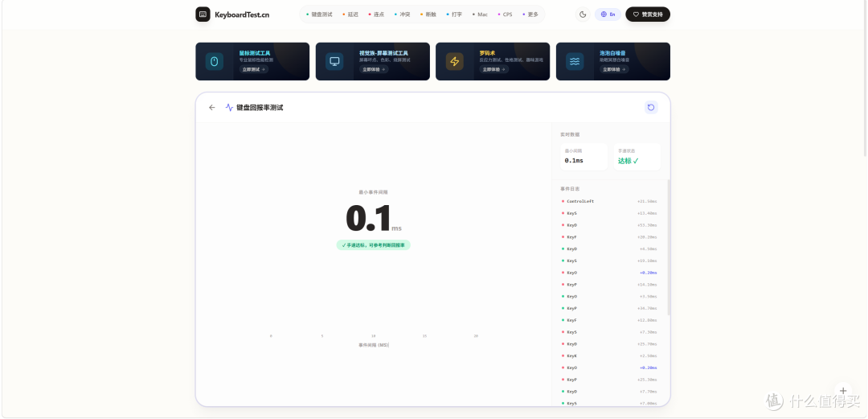Viewport: 868px width, 419px height.
Task: Click the 事件间隔 (MS) axis label
Action: click(373, 345)
